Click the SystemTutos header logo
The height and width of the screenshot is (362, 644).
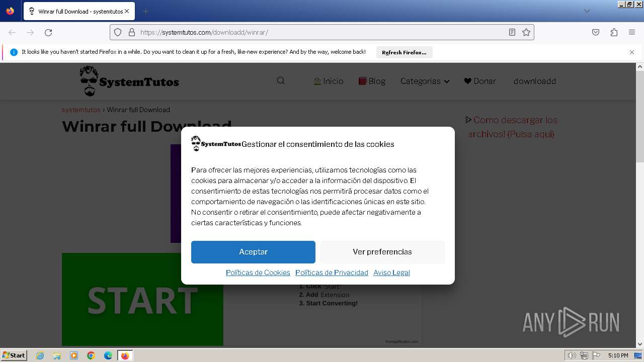click(x=129, y=81)
